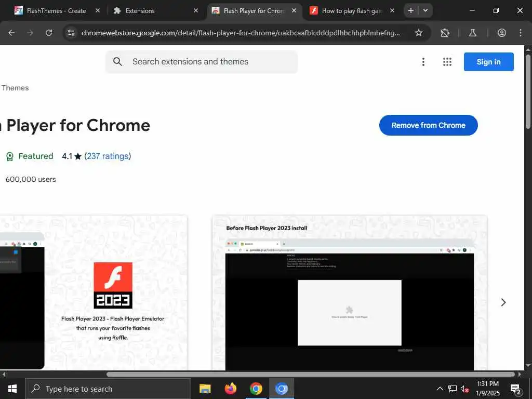Show next screenshot with right chevron
This screenshot has height=399, width=532.
pos(503,302)
